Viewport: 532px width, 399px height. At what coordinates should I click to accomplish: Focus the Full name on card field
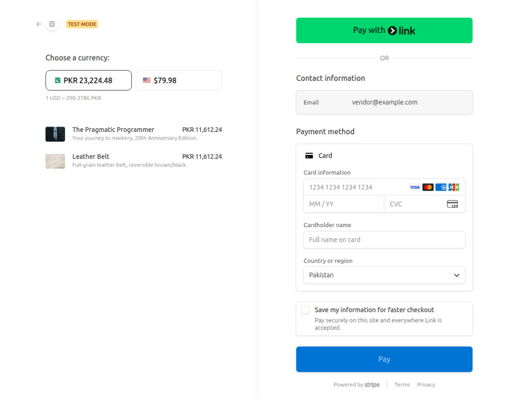(x=384, y=239)
